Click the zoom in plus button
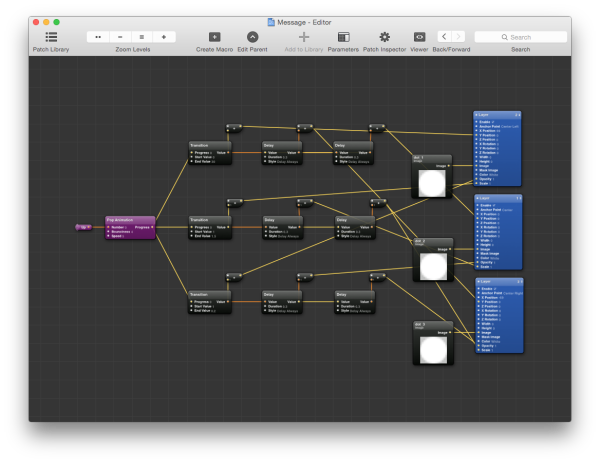Image resolution: width=600 pixels, height=463 pixels. click(x=164, y=37)
